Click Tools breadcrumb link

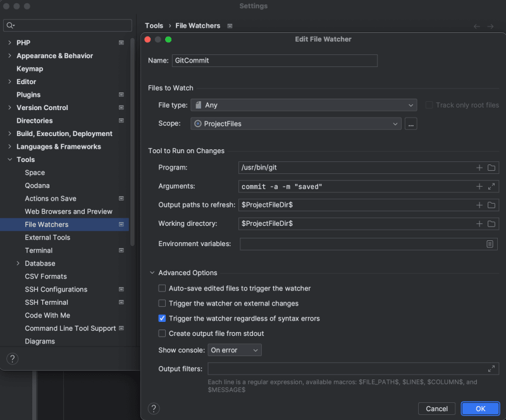pyautogui.click(x=154, y=26)
